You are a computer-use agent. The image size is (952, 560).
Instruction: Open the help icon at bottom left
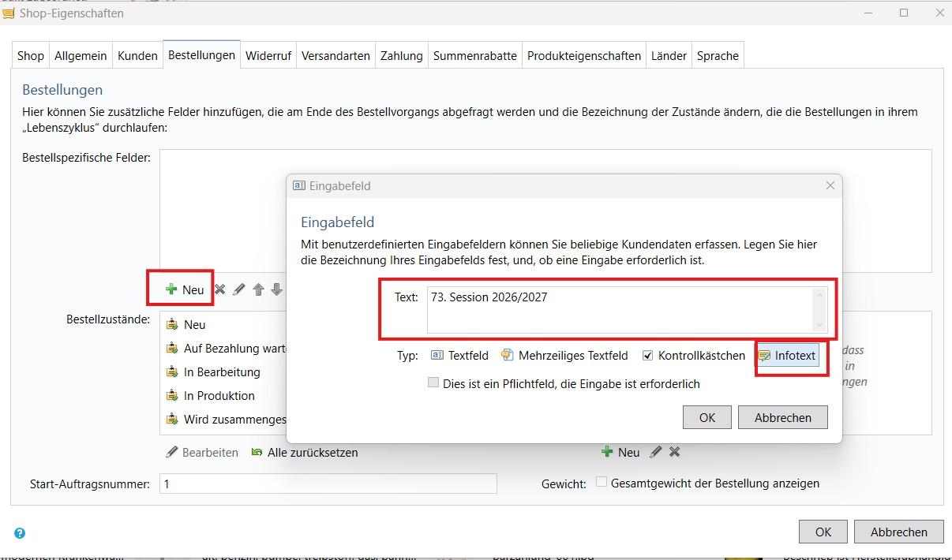20,533
